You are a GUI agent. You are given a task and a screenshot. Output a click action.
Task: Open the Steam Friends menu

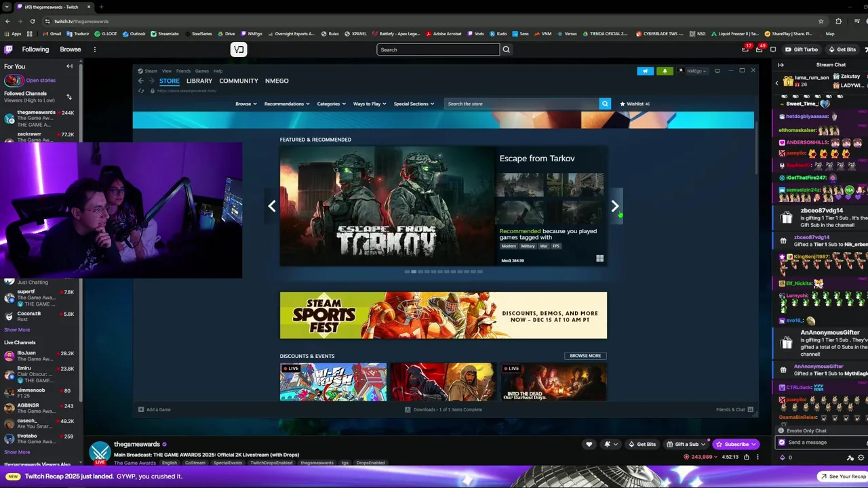click(183, 70)
